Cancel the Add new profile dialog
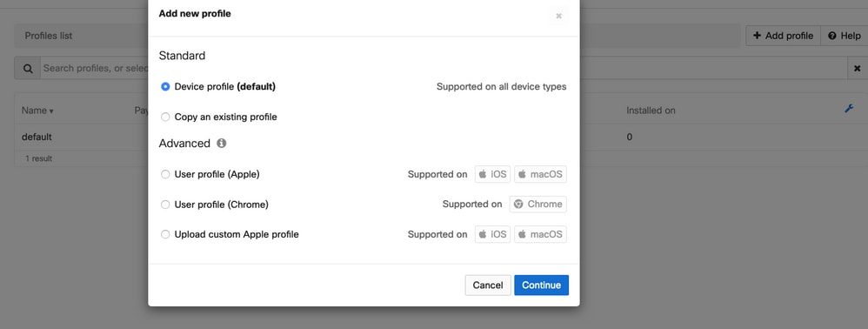The height and width of the screenshot is (329, 868). [488, 285]
